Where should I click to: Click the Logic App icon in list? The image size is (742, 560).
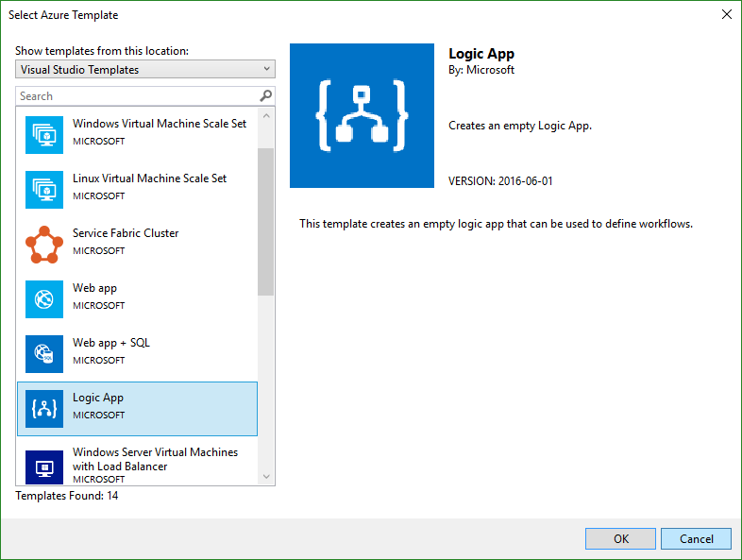(44, 409)
